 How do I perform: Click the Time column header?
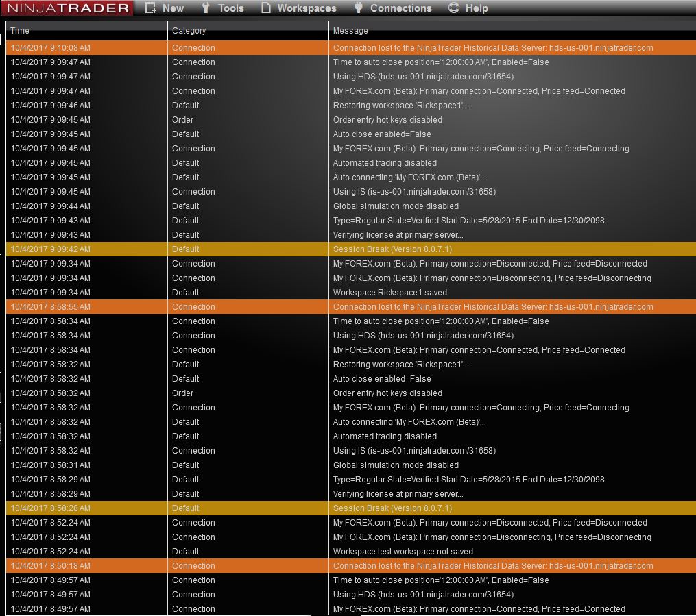pos(86,31)
